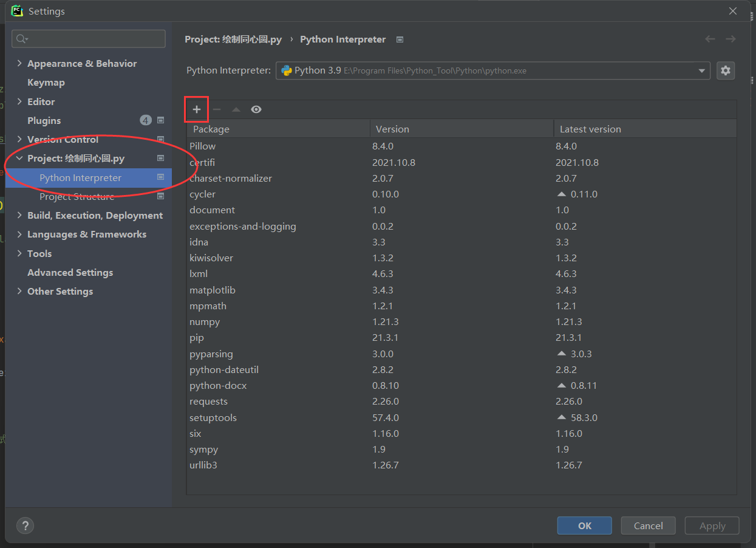The width and height of the screenshot is (756, 548).
Task: Select the lxml package row
Action: [x=461, y=274]
